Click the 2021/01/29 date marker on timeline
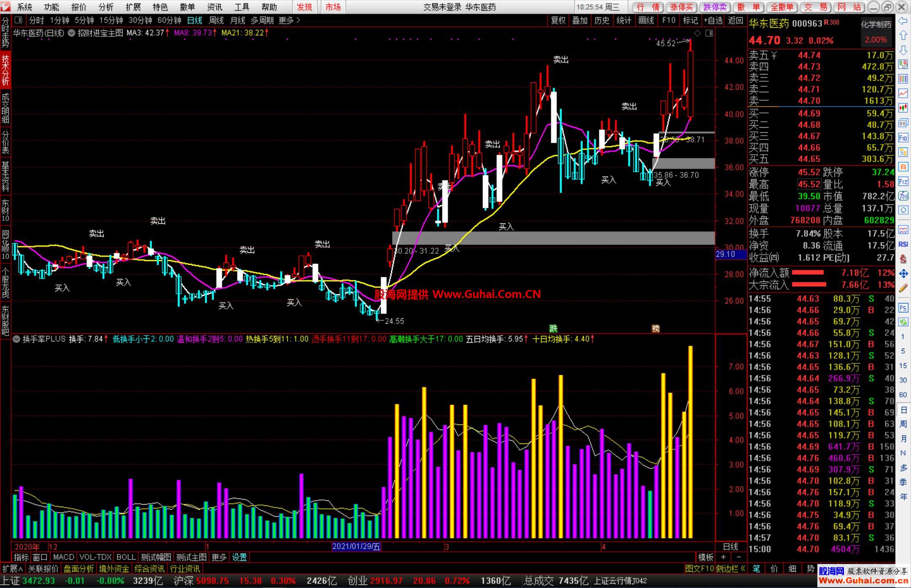The image size is (911, 588). pos(356,547)
